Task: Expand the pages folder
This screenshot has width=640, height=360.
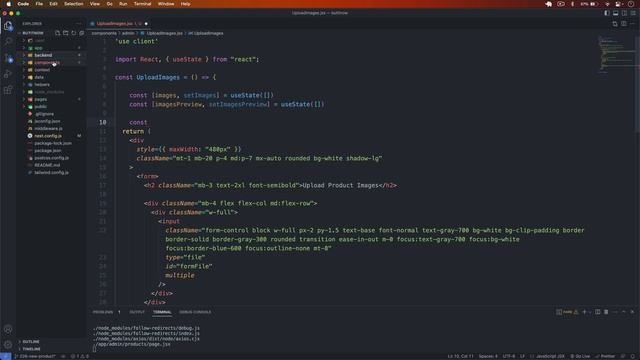Action: tap(40, 99)
